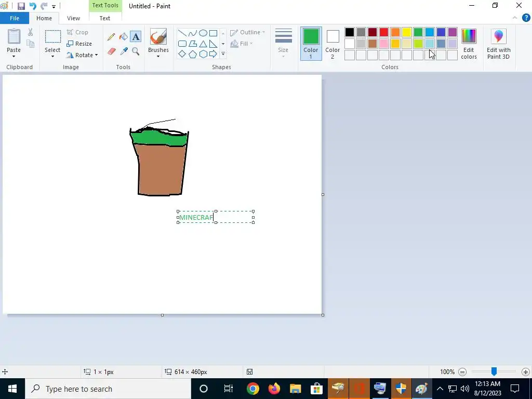Screen dimensions: 532x399
Task: Collapse the ribbon with chevron
Action: (515, 18)
